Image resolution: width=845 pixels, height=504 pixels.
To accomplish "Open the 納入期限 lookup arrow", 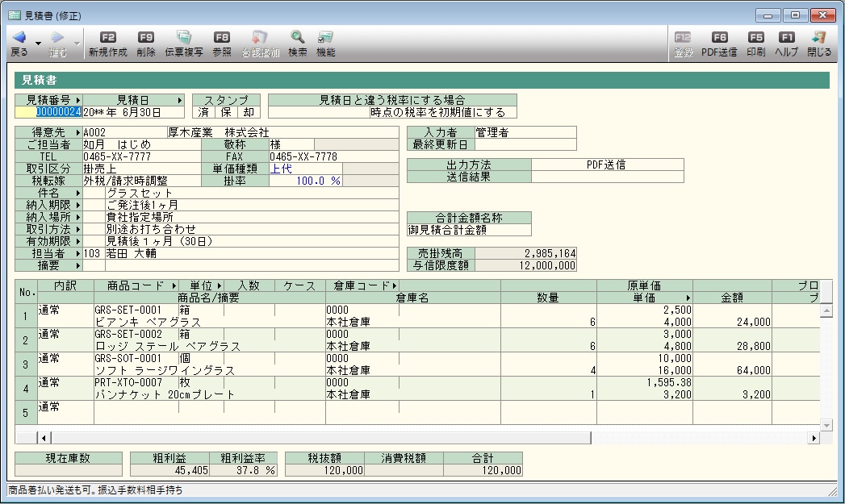I will pyautogui.click(x=78, y=205).
